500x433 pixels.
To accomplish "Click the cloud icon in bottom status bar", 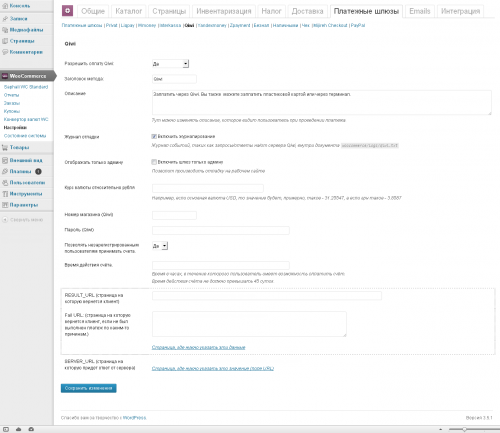I will (19, 429).
